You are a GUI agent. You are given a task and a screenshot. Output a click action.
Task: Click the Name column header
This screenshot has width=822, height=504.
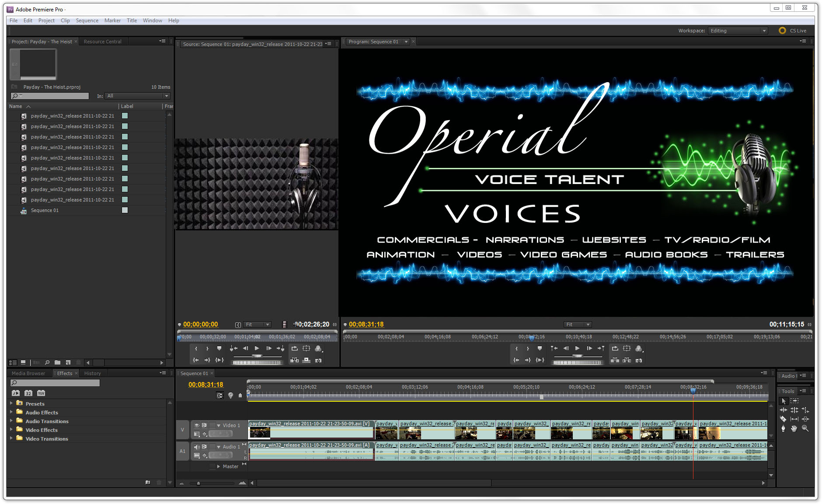[16, 106]
